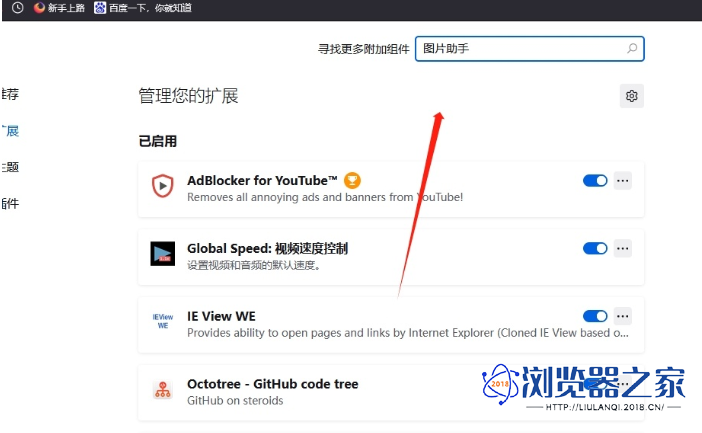Open Octotree - GitHub code tree details
Screen dimensions: 702x433
point(273,384)
